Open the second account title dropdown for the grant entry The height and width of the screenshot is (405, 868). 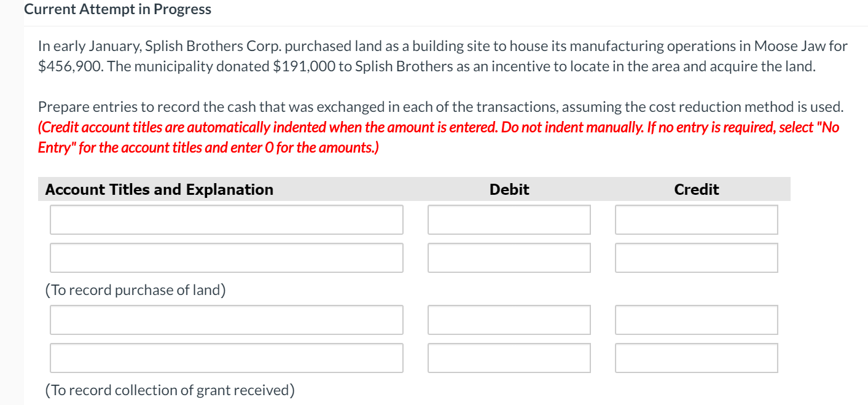click(x=226, y=358)
